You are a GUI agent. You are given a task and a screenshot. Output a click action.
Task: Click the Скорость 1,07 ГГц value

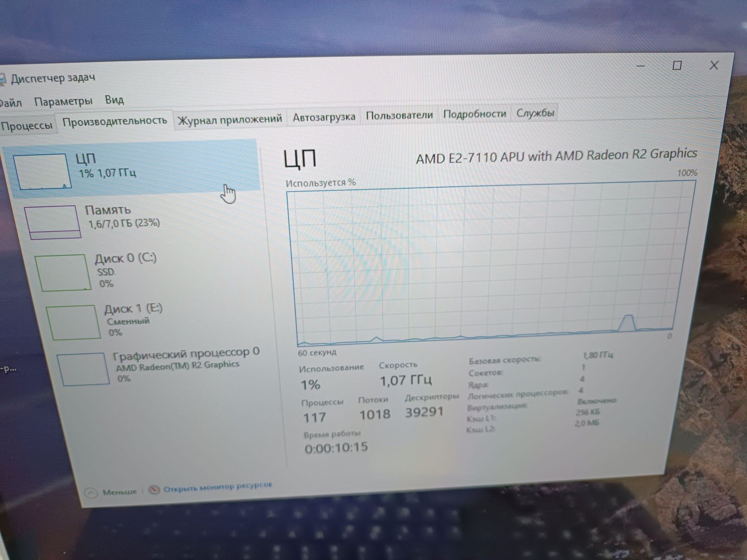pos(406,380)
